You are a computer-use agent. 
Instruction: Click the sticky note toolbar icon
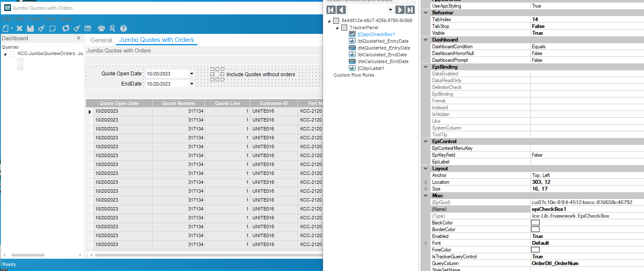click(52, 28)
